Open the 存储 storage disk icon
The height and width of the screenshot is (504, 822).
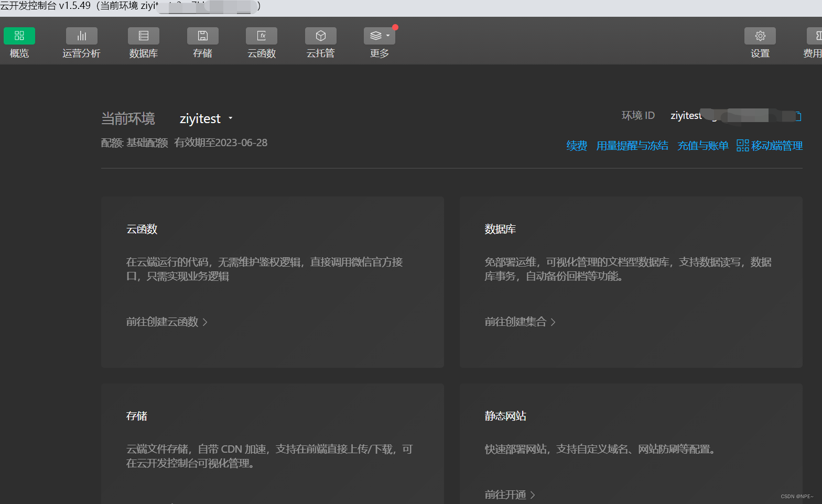coord(203,36)
